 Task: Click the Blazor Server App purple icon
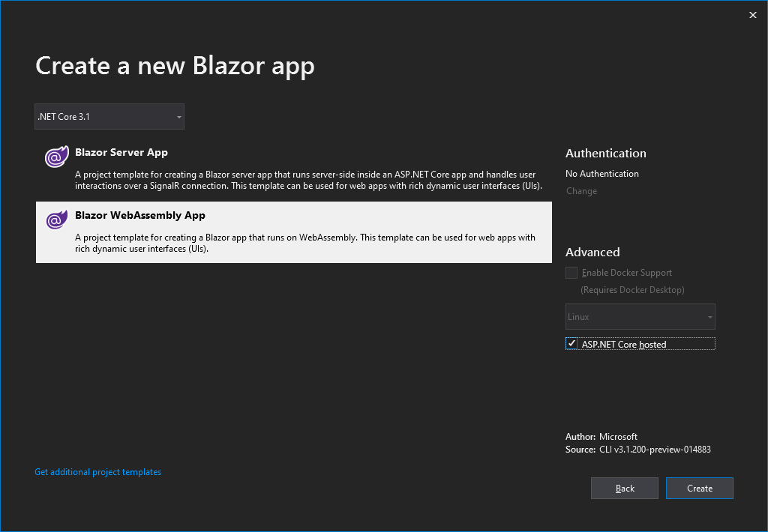click(55, 157)
